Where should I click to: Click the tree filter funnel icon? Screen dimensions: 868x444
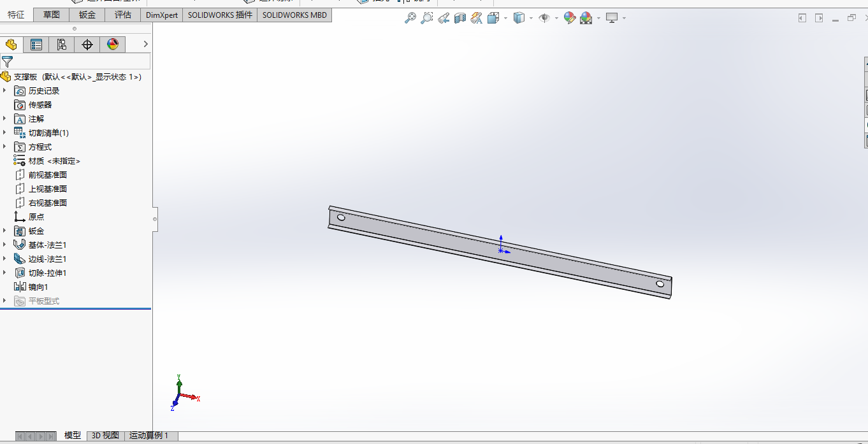point(7,62)
